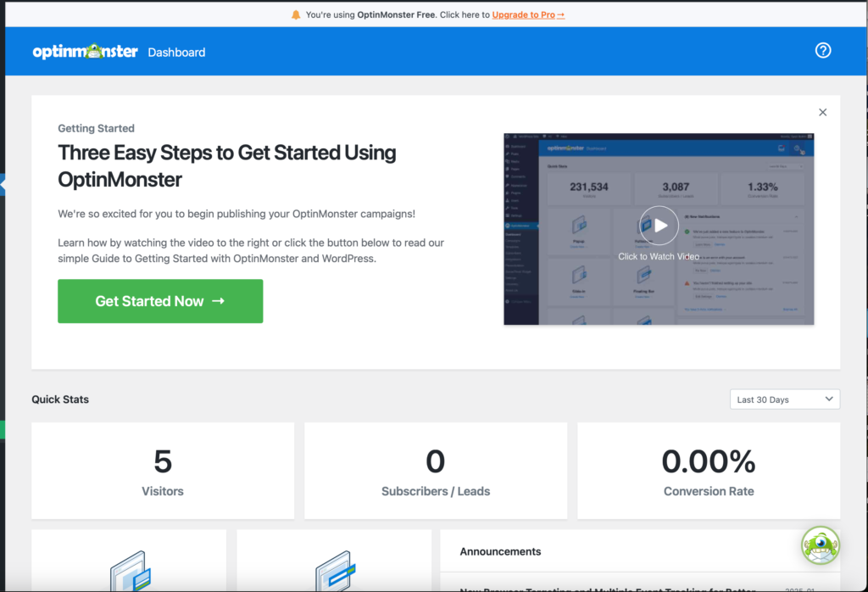Click the OptinMonster logo in the header
The width and height of the screenshot is (868, 592).
pyautogui.click(x=86, y=51)
